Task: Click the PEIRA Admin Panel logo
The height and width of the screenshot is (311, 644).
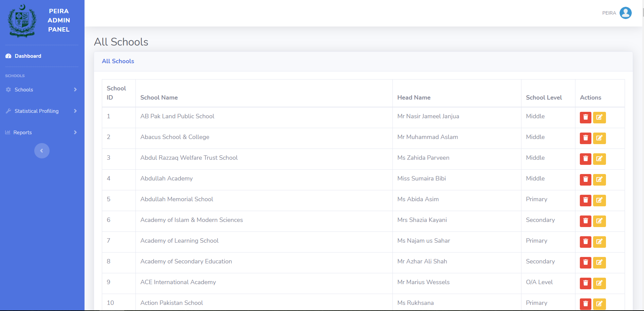Action: 22,20
